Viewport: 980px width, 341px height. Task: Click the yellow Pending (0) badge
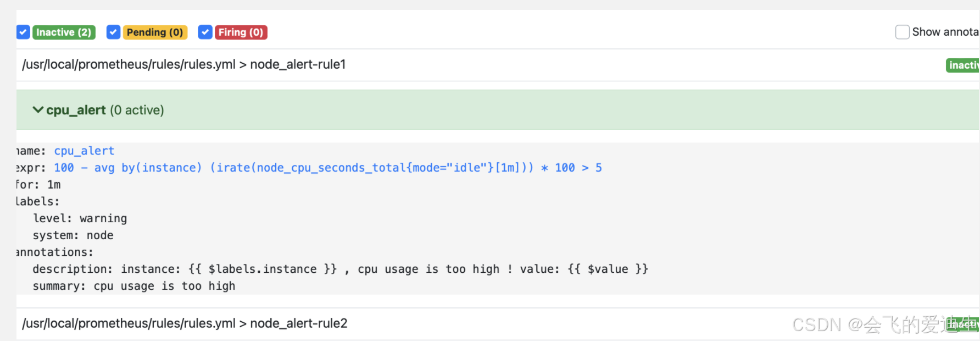pos(155,32)
